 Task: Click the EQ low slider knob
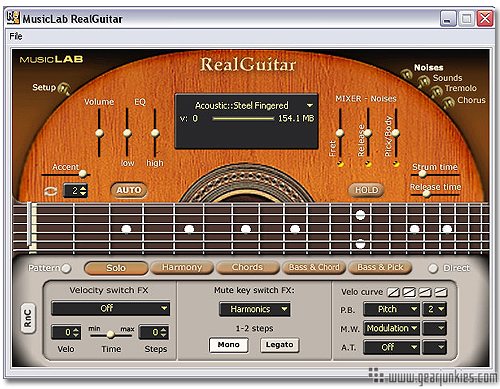pos(127,133)
